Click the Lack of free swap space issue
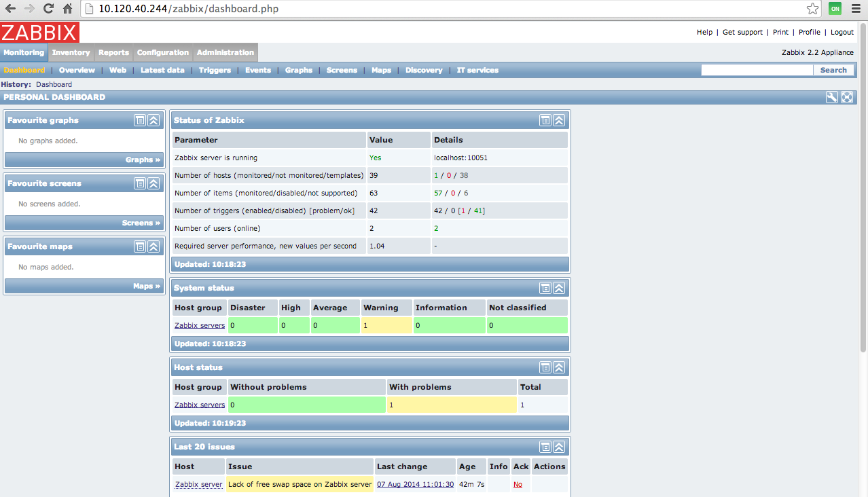Image resolution: width=868 pixels, height=497 pixels. tap(300, 484)
